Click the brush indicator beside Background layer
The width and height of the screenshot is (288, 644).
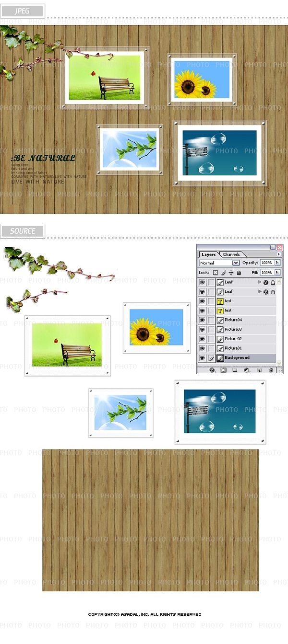tap(211, 358)
